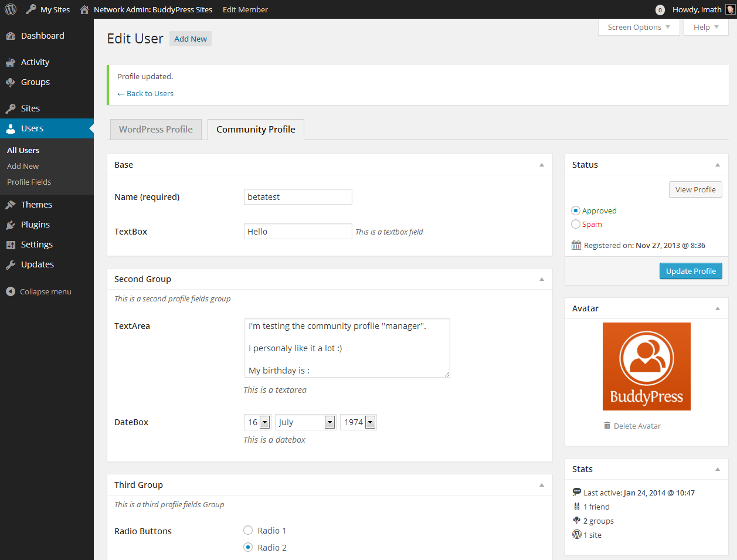Click the Update Profile button

(x=691, y=271)
